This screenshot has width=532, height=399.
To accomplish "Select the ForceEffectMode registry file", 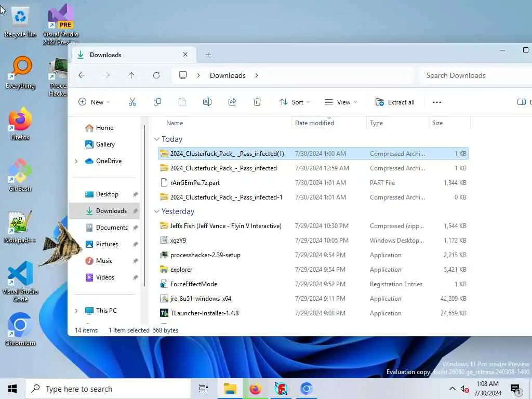I will (x=313, y=284).
